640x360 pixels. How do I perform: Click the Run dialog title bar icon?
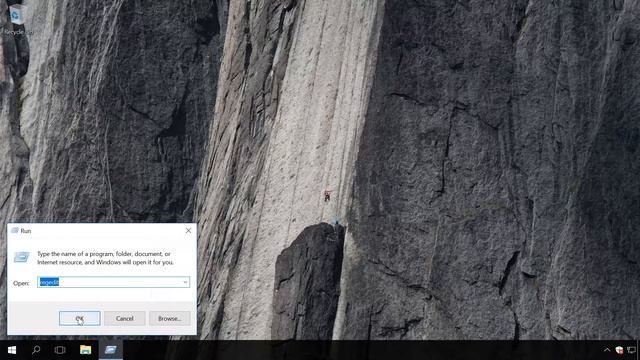[15, 231]
